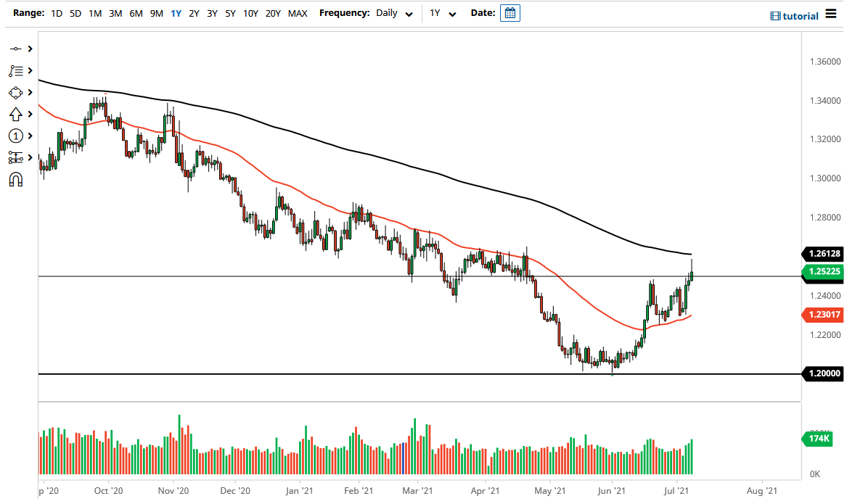Select the polygon shape drawing tool
The width and height of the screenshot is (847, 504).
click(x=16, y=92)
